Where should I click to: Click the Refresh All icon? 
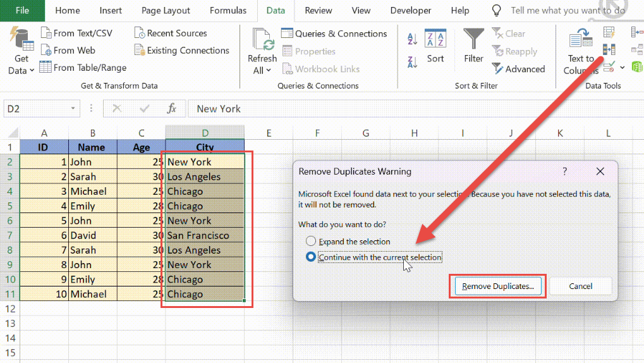(x=262, y=40)
